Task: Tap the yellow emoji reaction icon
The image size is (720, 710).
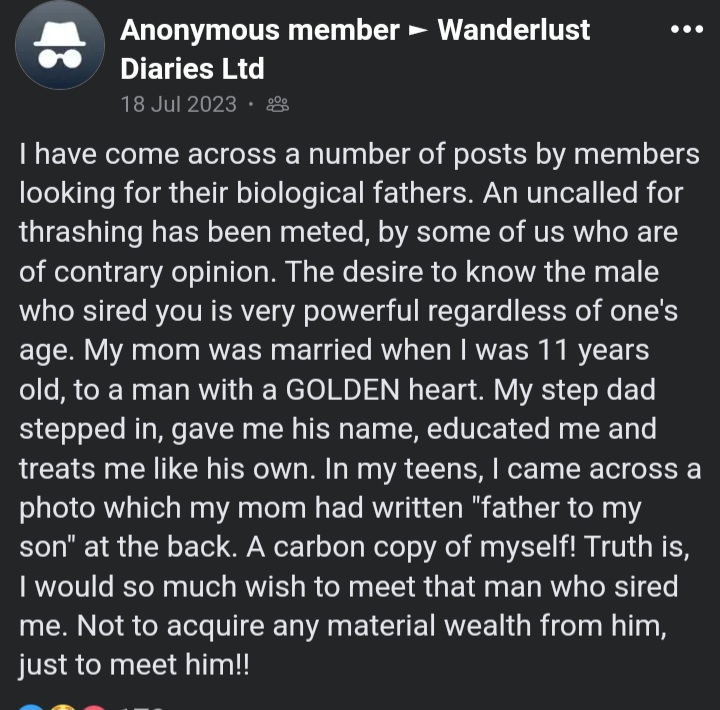Action: click(x=63, y=707)
